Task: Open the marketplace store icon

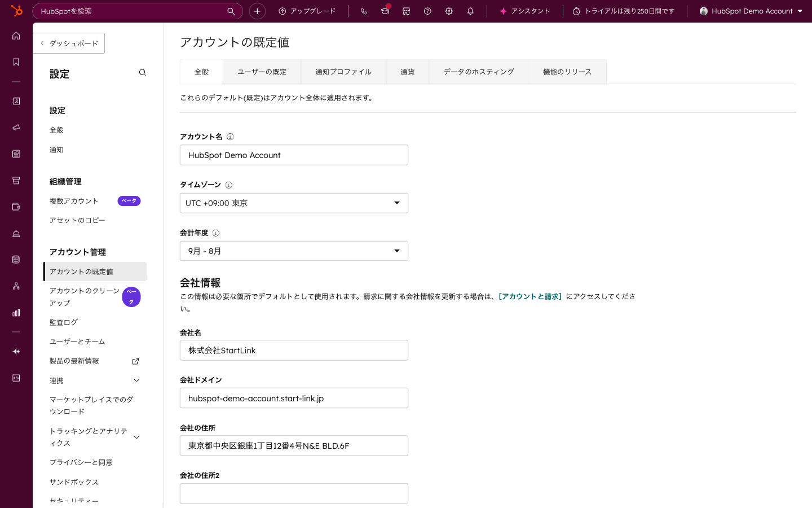Action: tap(406, 11)
